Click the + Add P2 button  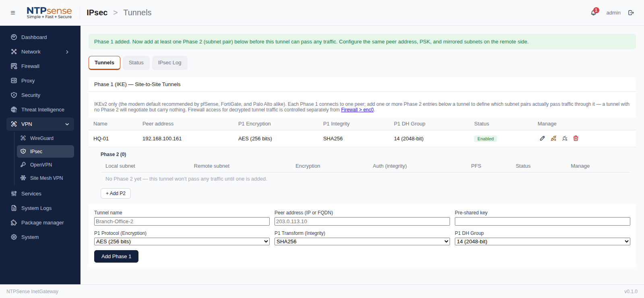tap(116, 193)
